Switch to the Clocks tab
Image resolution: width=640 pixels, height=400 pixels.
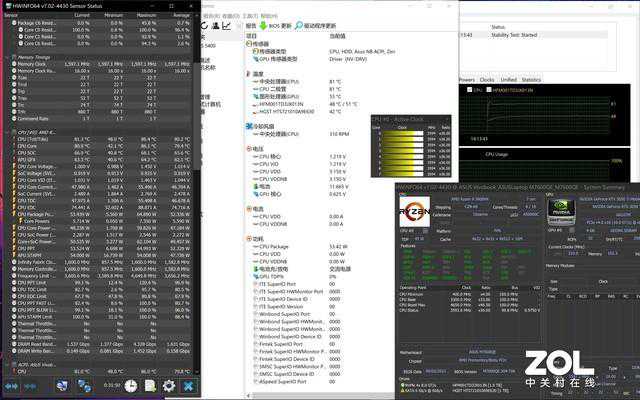click(x=488, y=79)
